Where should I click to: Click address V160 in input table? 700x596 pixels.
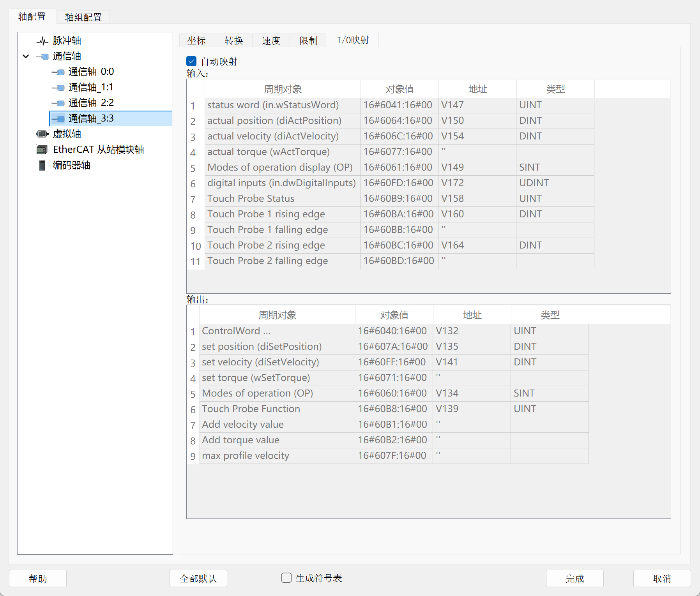(477, 214)
